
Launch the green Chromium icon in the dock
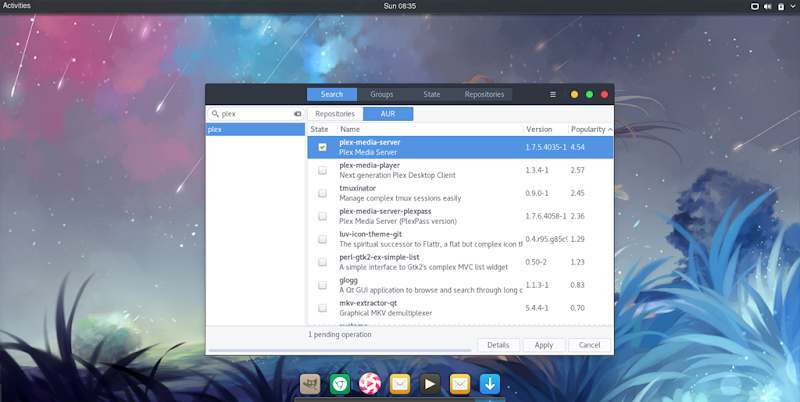340,384
